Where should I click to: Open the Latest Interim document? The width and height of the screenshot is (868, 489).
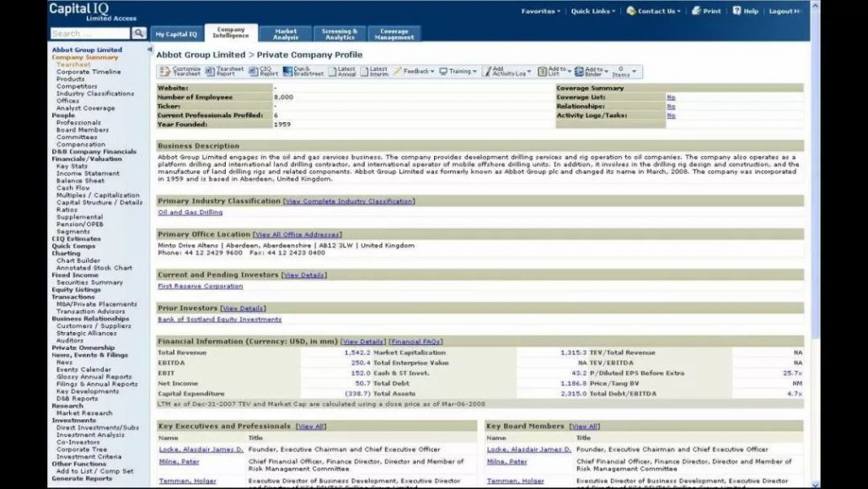pyautogui.click(x=375, y=72)
